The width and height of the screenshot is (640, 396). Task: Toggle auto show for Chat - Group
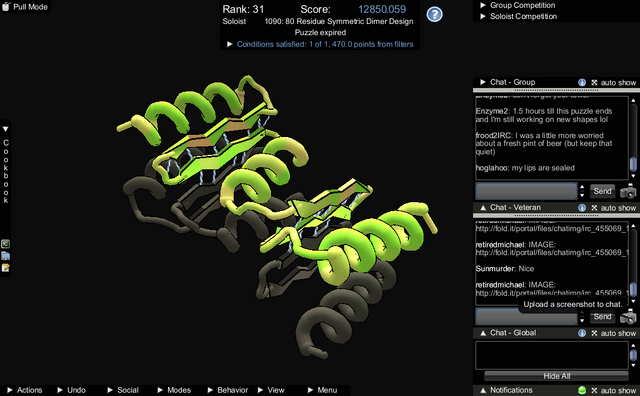pyautogui.click(x=613, y=82)
